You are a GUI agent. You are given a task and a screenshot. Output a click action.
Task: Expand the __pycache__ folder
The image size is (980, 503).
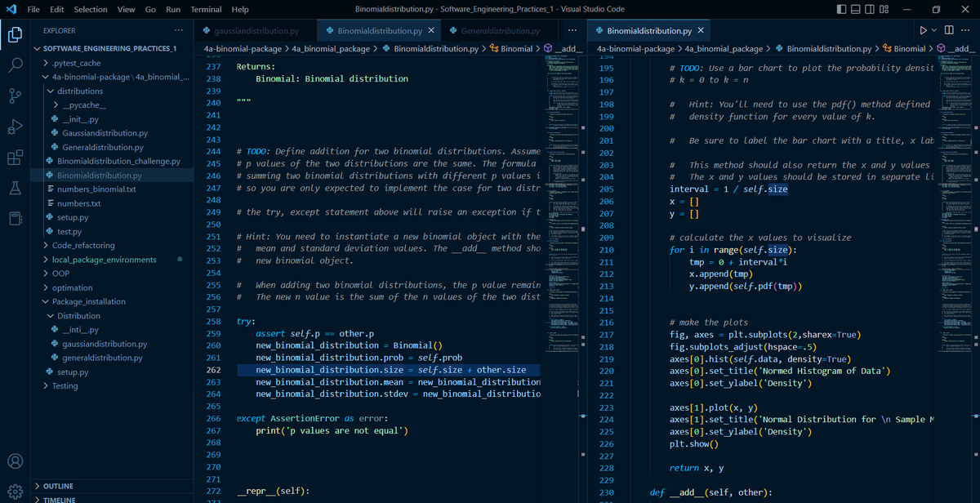[113, 105]
